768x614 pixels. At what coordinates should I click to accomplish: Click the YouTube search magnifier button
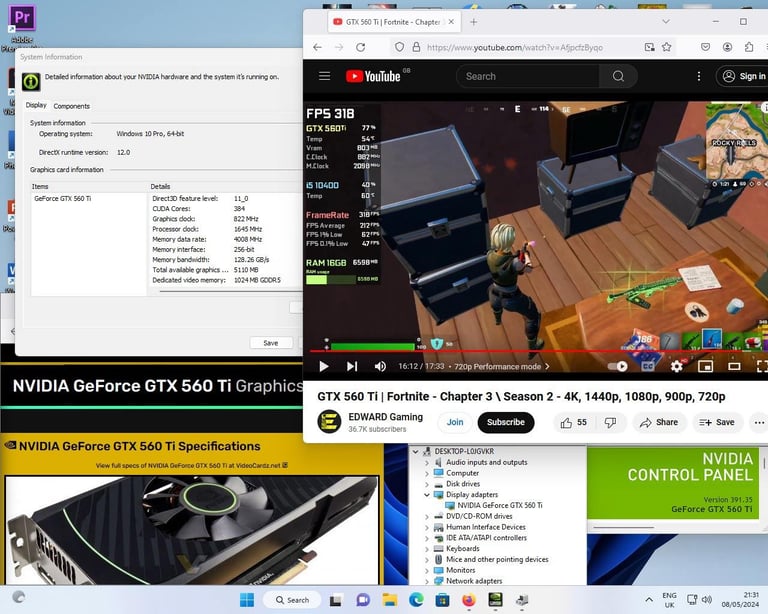pos(618,76)
